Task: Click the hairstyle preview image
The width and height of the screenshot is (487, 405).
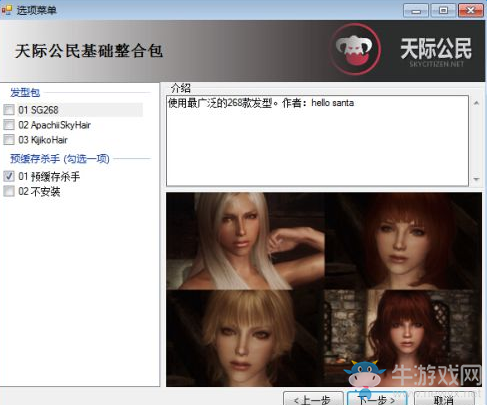Action: pyautogui.click(x=324, y=289)
